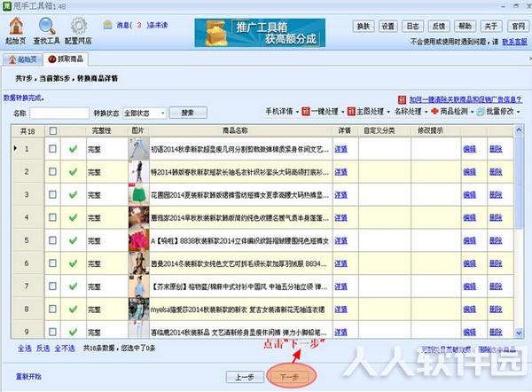
Task: Open the 详情 link in row 4
Action: tap(341, 217)
